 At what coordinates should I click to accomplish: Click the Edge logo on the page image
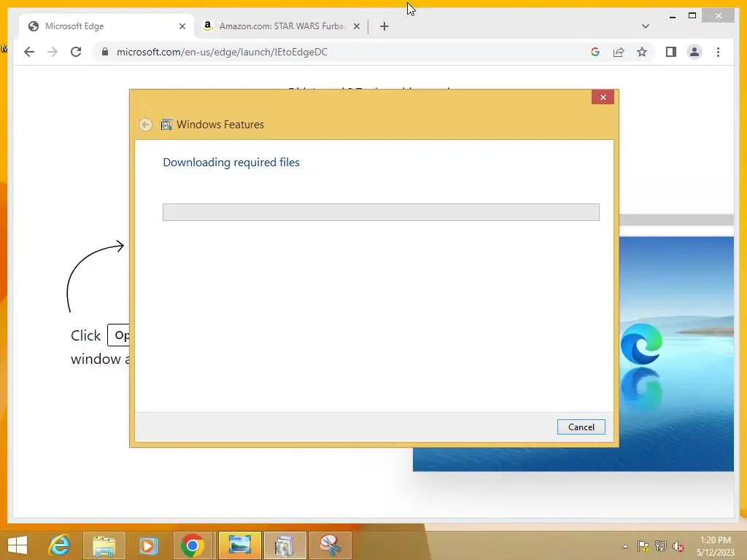641,344
